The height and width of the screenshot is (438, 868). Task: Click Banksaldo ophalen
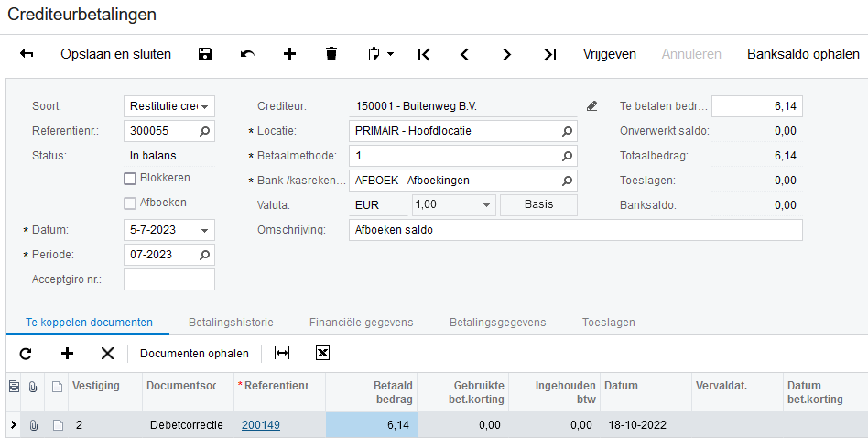tap(803, 54)
